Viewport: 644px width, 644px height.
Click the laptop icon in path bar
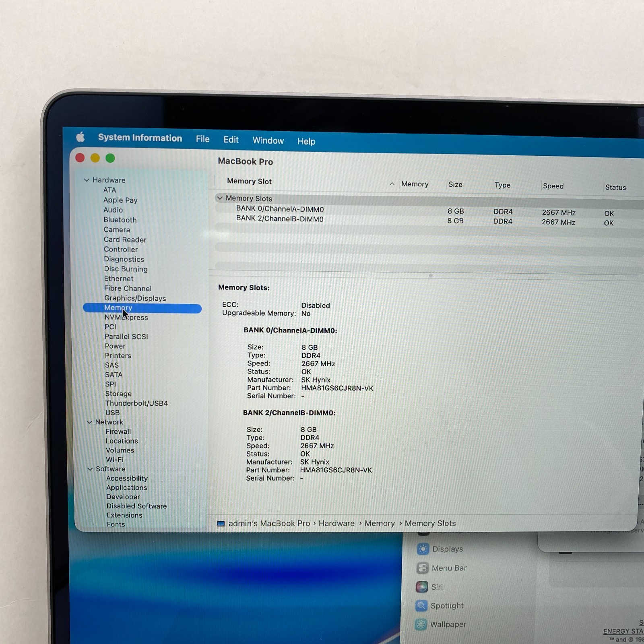coord(221,524)
